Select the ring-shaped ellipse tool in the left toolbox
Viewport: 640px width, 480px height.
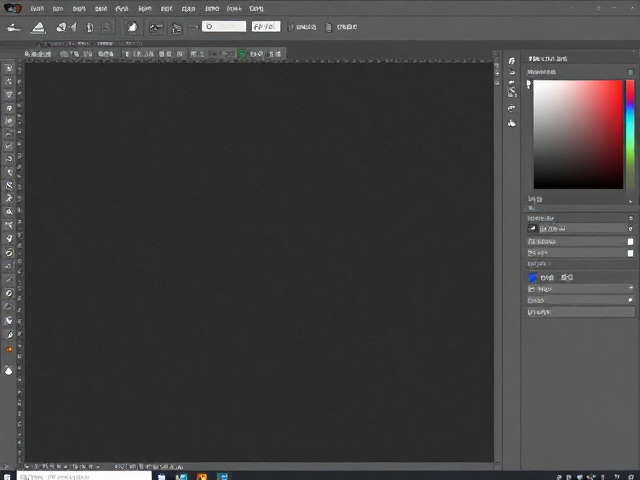(9, 253)
